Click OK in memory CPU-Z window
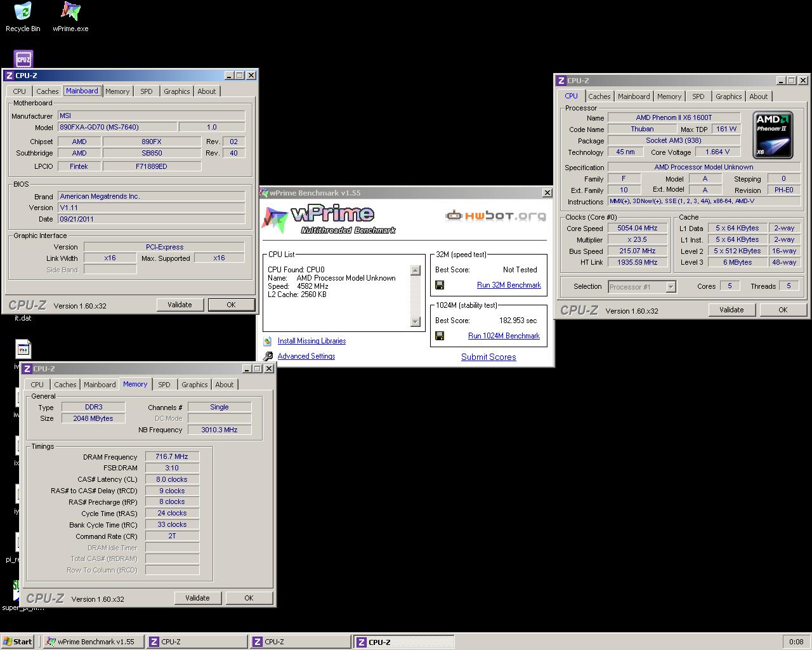The image size is (812, 650). click(x=249, y=598)
